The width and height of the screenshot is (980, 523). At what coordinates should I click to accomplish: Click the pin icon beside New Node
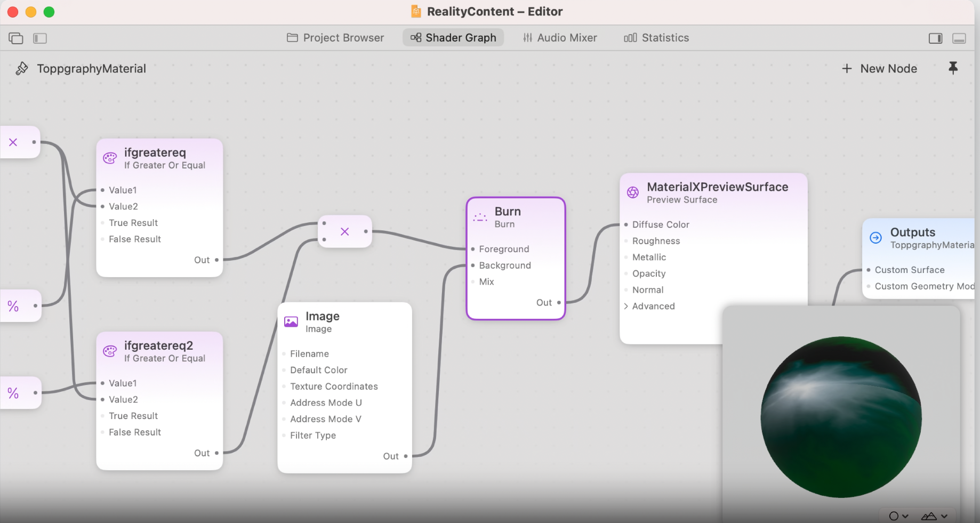pyautogui.click(x=953, y=68)
